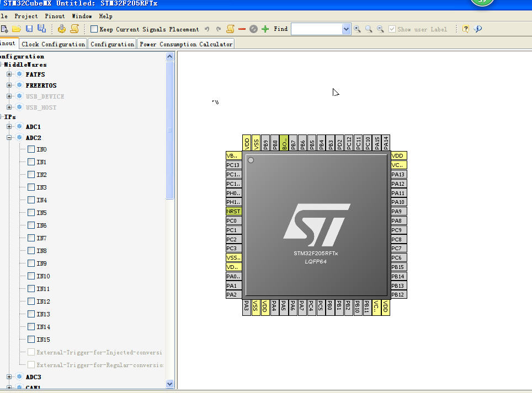Open the Window menu
The width and height of the screenshot is (532, 393).
click(x=82, y=17)
